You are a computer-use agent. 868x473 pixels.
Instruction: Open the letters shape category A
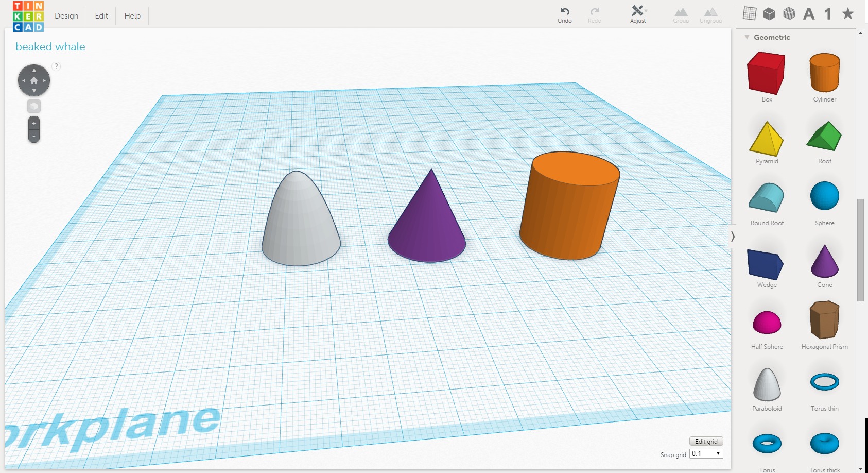(809, 13)
